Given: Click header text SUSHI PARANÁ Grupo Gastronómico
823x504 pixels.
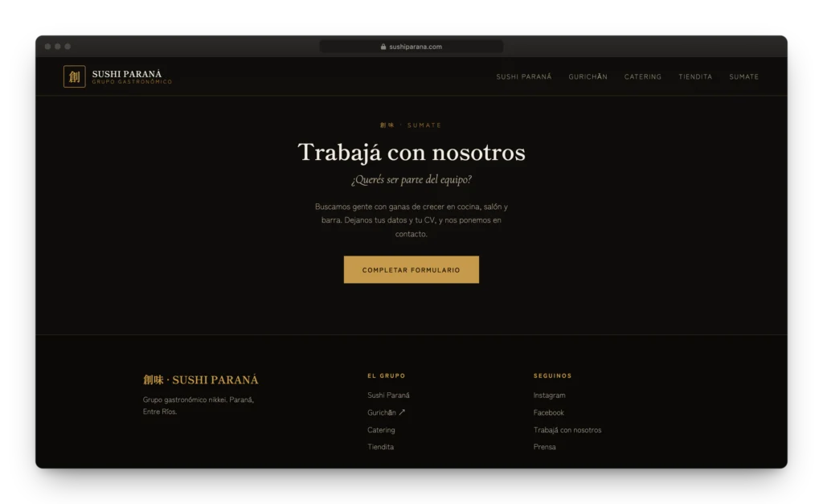Looking at the screenshot, I should click(x=132, y=77).
